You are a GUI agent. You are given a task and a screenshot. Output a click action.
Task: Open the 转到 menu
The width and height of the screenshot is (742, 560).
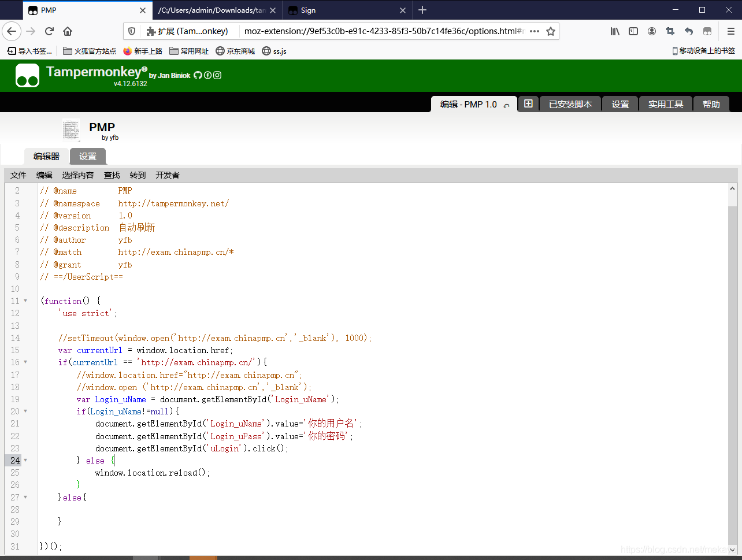138,175
